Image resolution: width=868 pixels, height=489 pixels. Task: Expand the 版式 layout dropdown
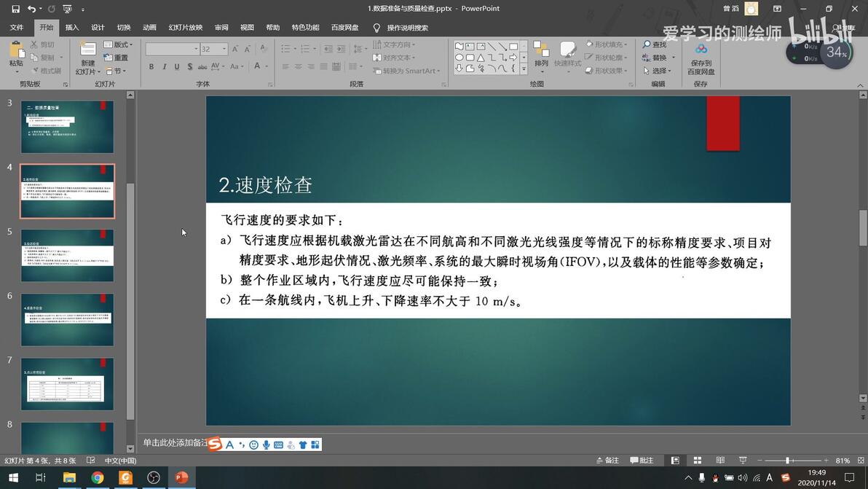119,44
